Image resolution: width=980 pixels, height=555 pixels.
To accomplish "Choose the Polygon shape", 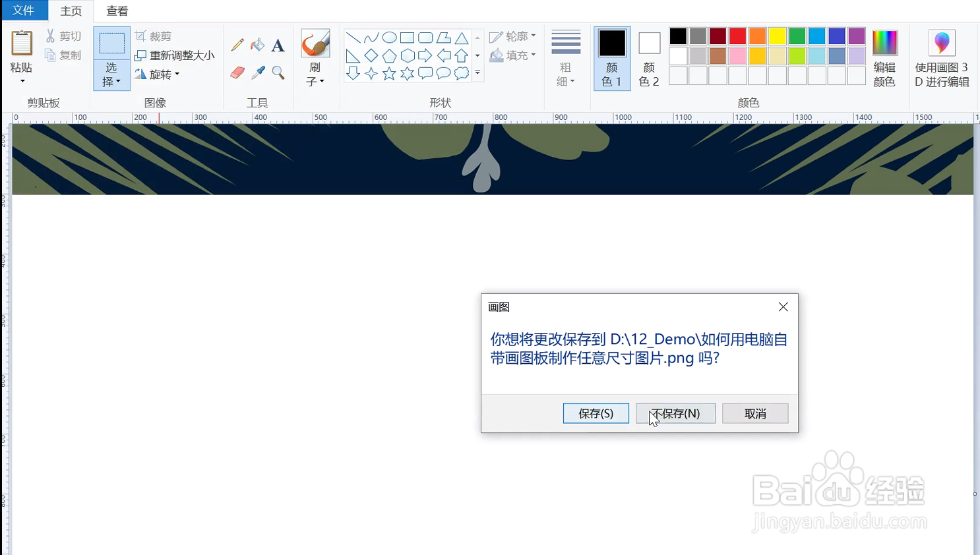I will pyautogui.click(x=444, y=38).
